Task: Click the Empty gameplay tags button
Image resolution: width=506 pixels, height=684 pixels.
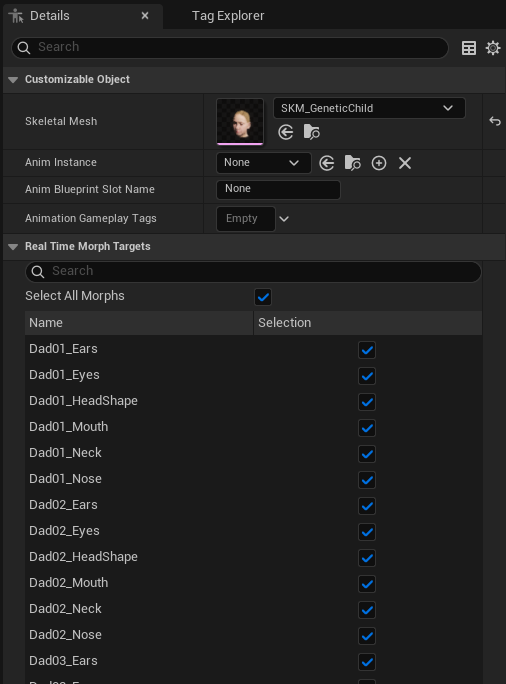Action: (x=246, y=219)
